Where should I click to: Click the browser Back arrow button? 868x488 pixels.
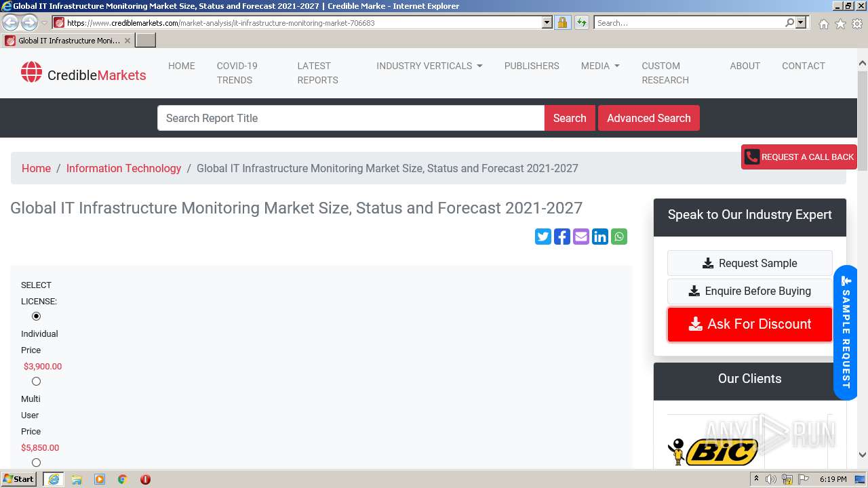(11, 22)
